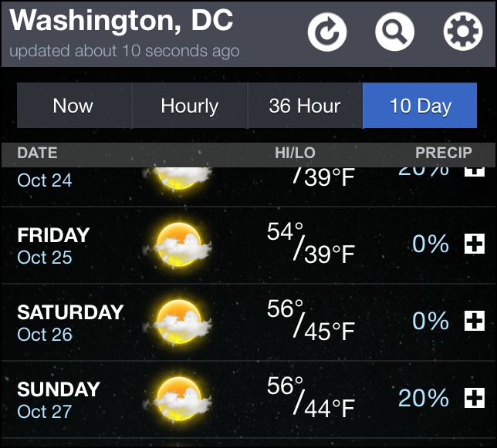Tap Saturday's partly cloudy weather icon
The image size is (497, 448).
180,322
